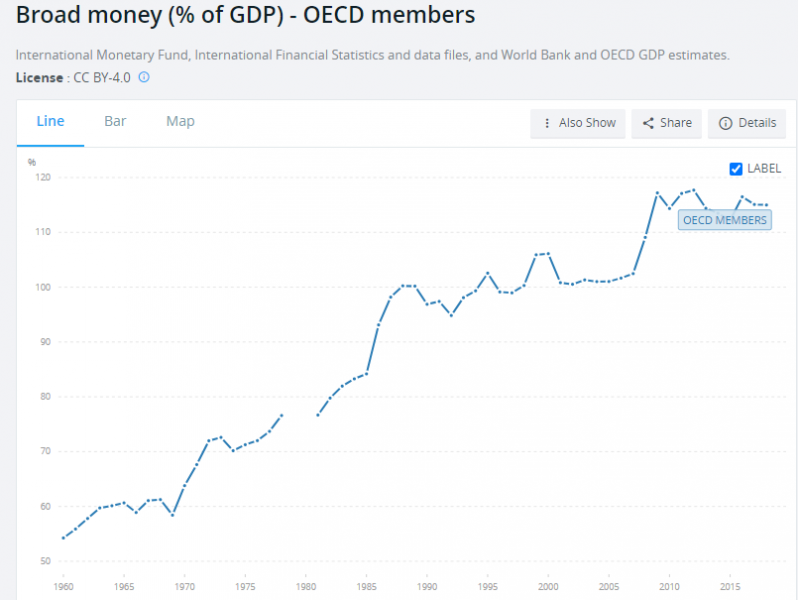Click the OECD MEMBERS series label tag
Image resolution: width=798 pixels, height=600 pixels.
coord(725,220)
